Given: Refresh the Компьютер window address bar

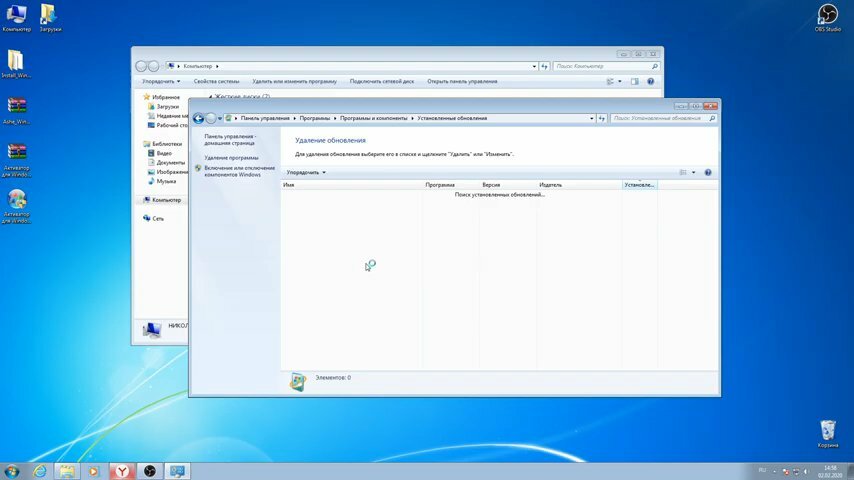Looking at the screenshot, I should click(544, 66).
